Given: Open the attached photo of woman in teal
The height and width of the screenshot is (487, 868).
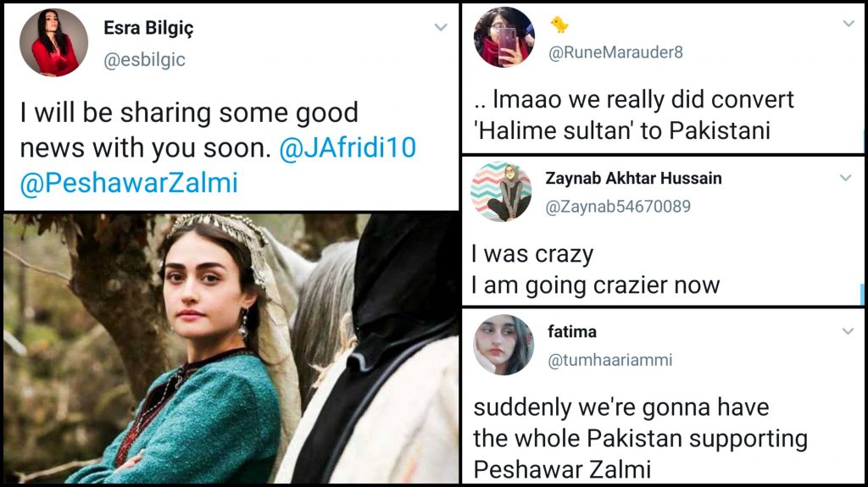Looking at the screenshot, I should point(231,348).
